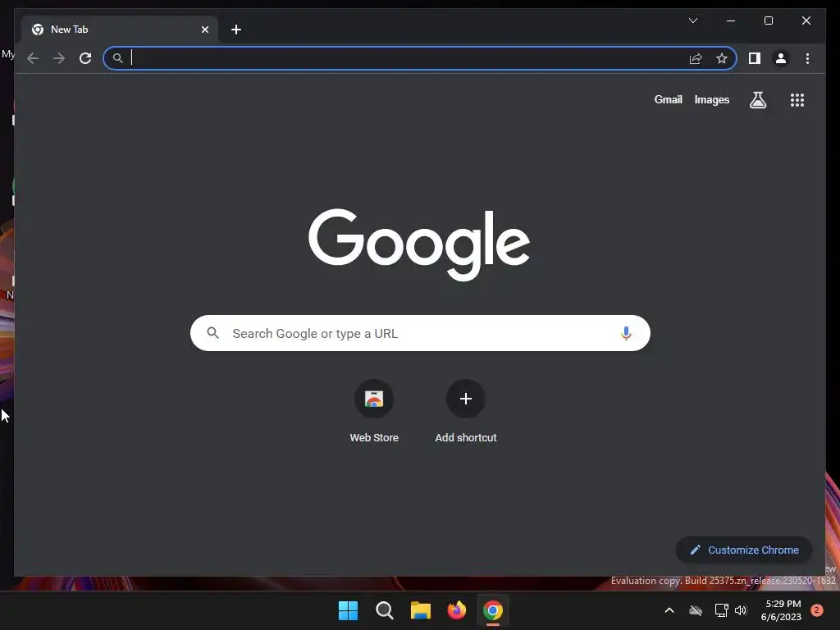Open File Explorer from the taskbar
840x630 pixels.
[x=421, y=610]
